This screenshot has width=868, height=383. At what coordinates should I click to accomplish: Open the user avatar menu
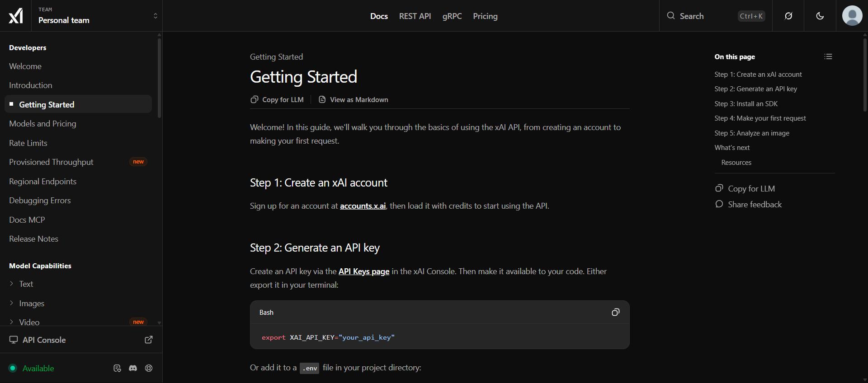[x=852, y=16]
